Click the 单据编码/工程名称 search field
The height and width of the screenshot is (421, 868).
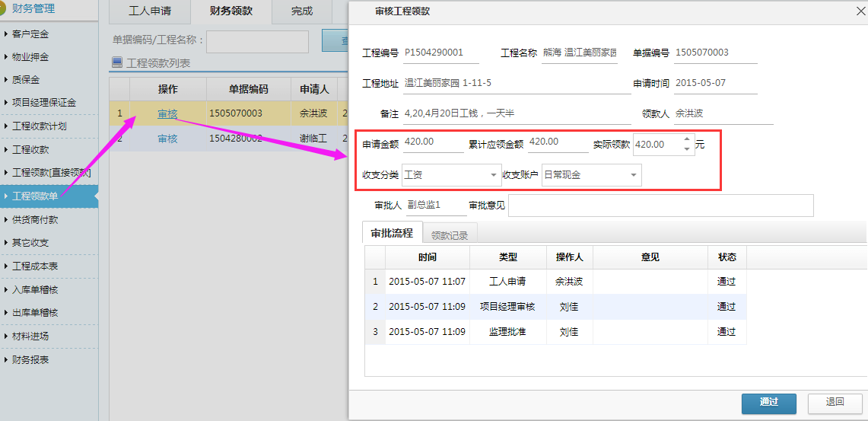point(257,41)
